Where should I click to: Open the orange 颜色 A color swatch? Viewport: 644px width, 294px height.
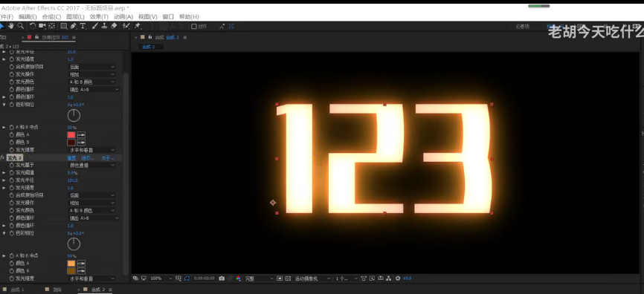[71, 264]
